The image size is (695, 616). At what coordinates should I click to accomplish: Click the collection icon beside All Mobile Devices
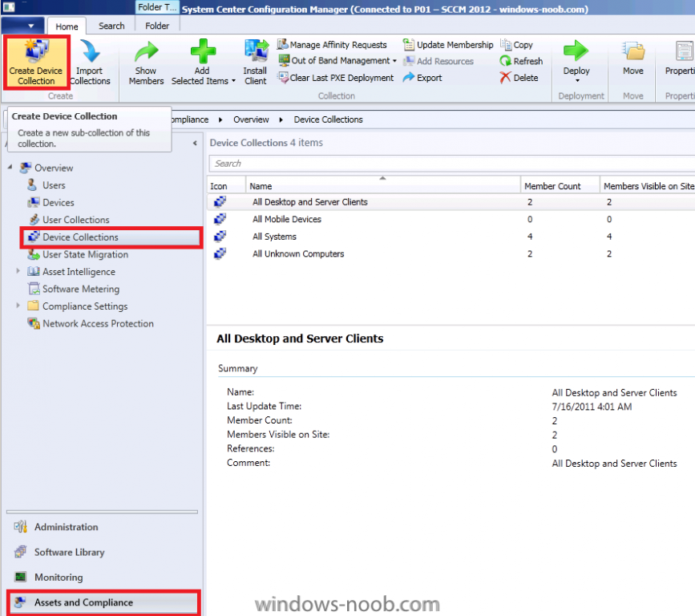click(220, 219)
